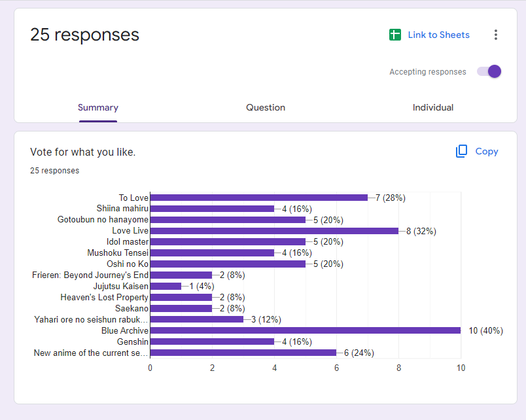Image resolution: width=526 pixels, height=420 pixels.
Task: Click the New anime of the current season bar
Action: [x=243, y=353]
